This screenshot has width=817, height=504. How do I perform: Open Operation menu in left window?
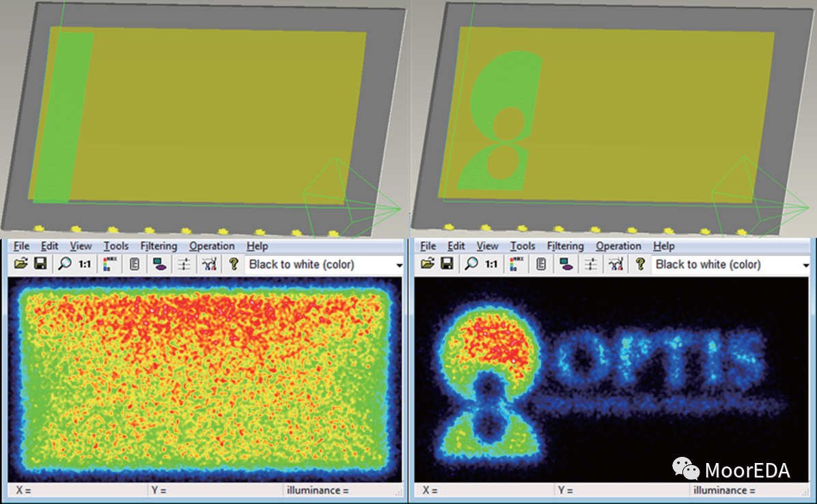[x=212, y=246]
